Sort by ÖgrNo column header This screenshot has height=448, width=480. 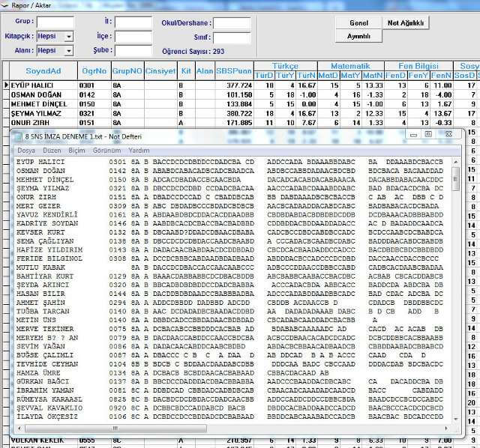click(x=94, y=71)
